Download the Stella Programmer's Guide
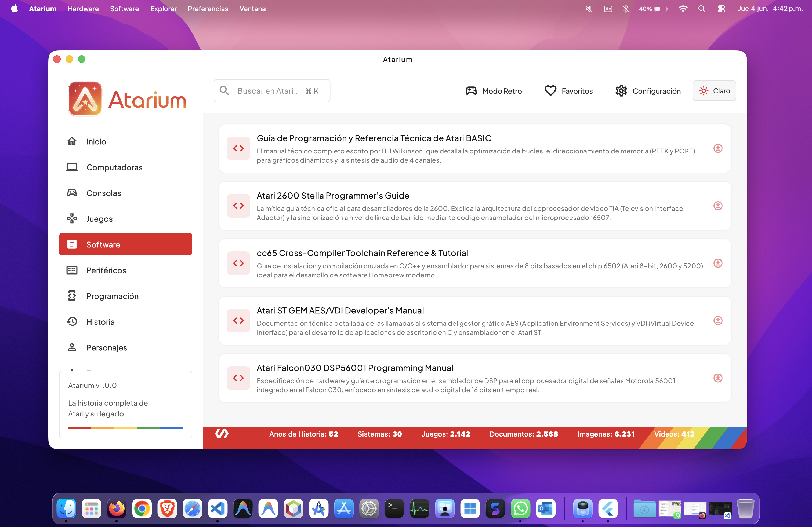The image size is (812, 527). click(x=718, y=206)
